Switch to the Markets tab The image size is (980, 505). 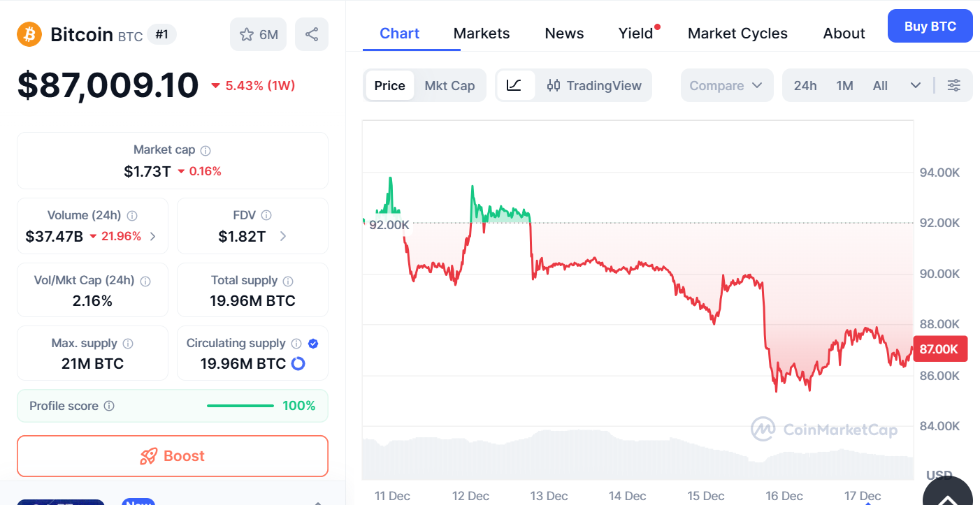coord(482,33)
